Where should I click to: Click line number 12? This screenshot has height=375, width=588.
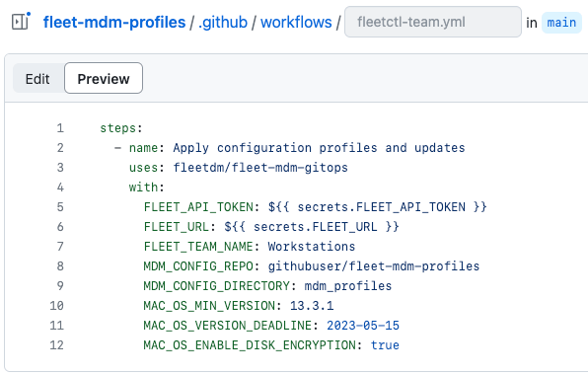pos(56,345)
